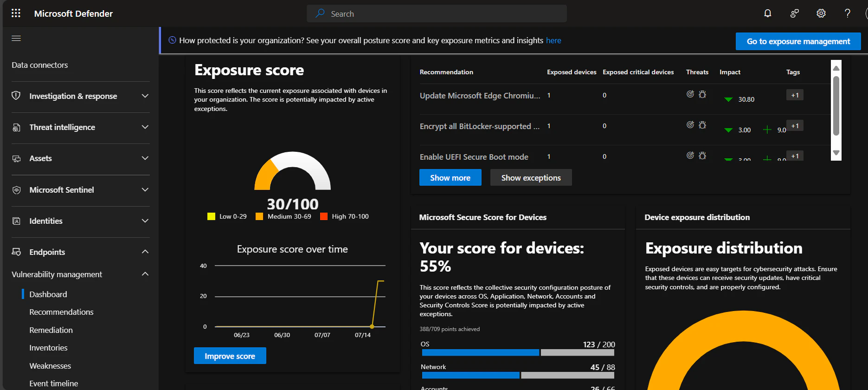Image resolution: width=868 pixels, height=390 pixels.
Task: Click the green plus icon in the Encrypt BitLocker row
Action: [x=767, y=130]
